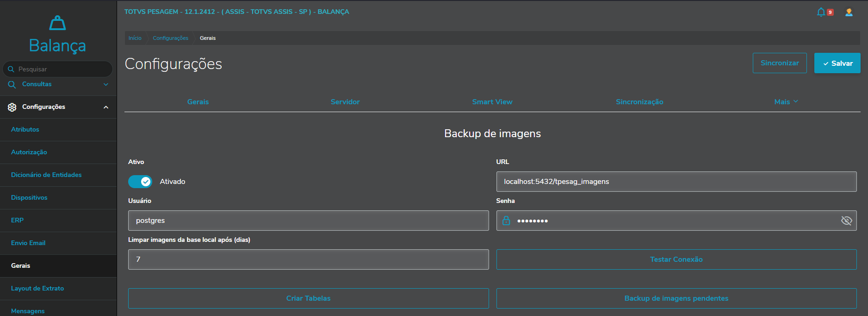The image size is (868, 316).
Task: Open the Mais dropdown tab
Action: (x=786, y=102)
